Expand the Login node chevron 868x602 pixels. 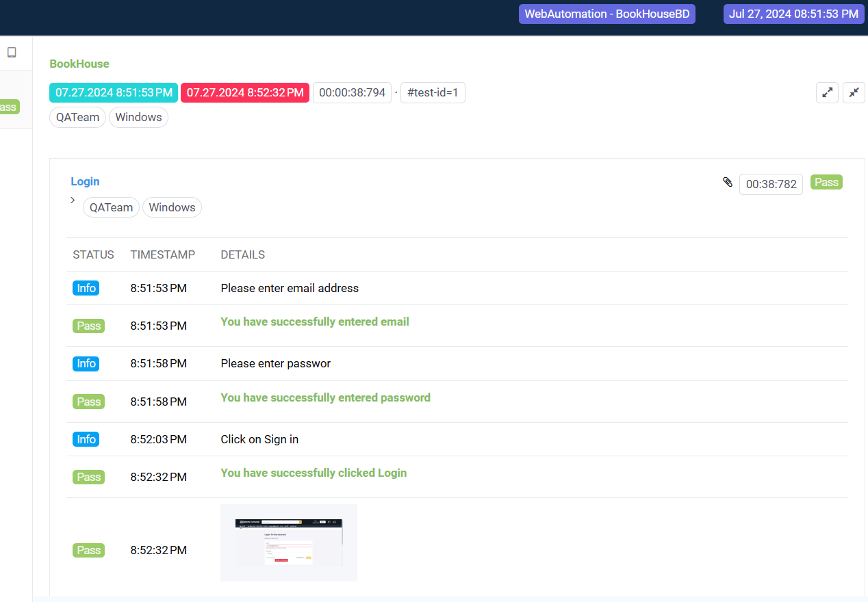pyautogui.click(x=73, y=200)
